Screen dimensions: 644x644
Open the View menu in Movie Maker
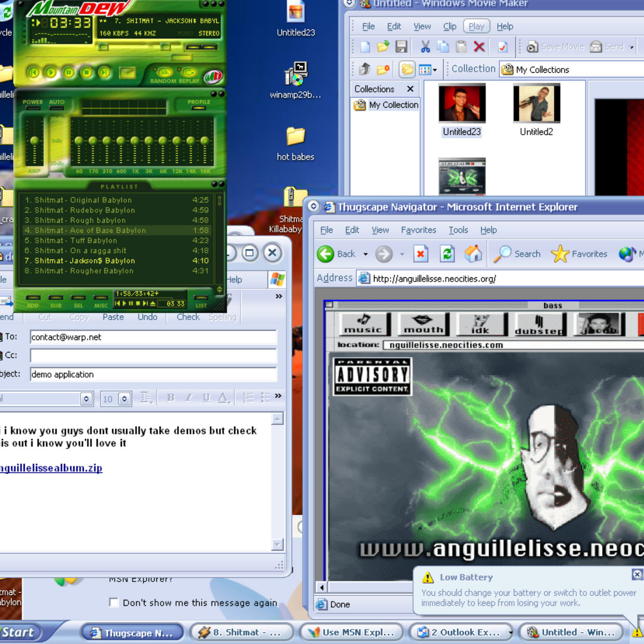click(x=422, y=26)
